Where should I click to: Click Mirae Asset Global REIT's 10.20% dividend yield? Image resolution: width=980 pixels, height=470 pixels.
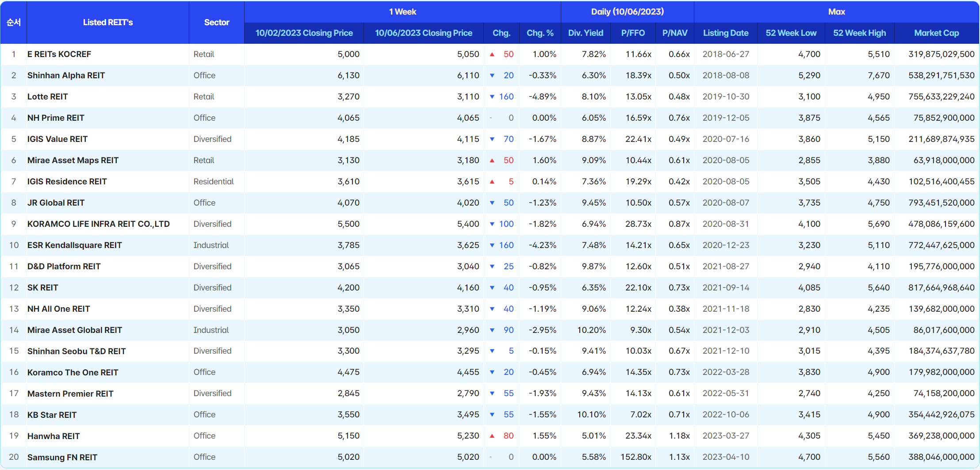coord(591,330)
